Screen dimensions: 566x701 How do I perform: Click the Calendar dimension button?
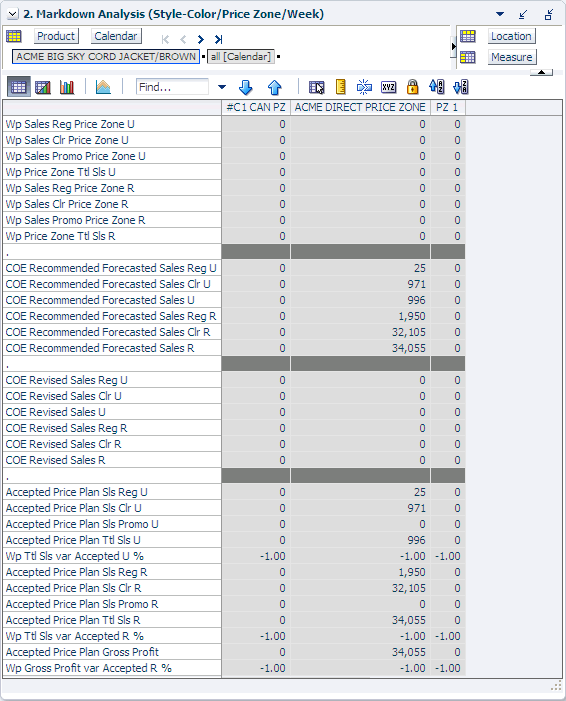click(116, 36)
